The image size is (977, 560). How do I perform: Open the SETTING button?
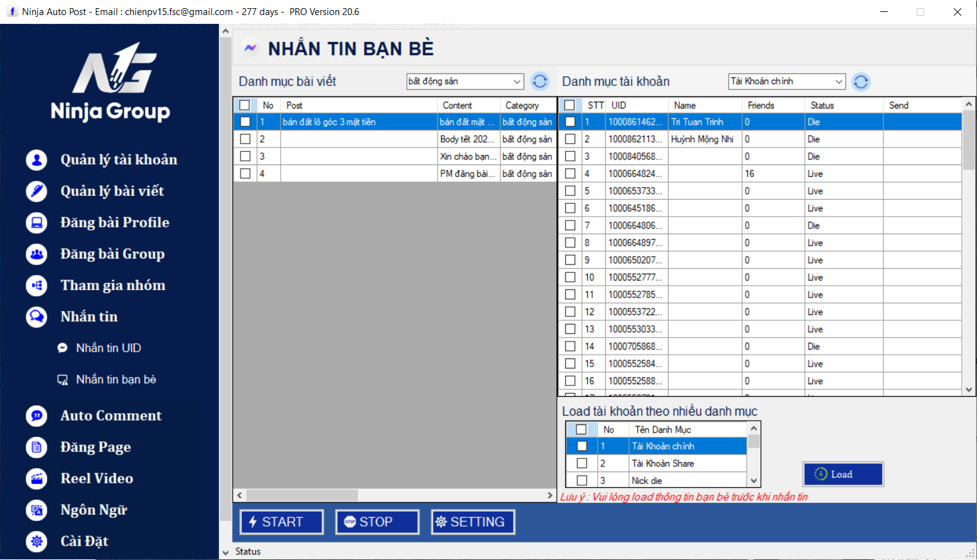tap(473, 522)
